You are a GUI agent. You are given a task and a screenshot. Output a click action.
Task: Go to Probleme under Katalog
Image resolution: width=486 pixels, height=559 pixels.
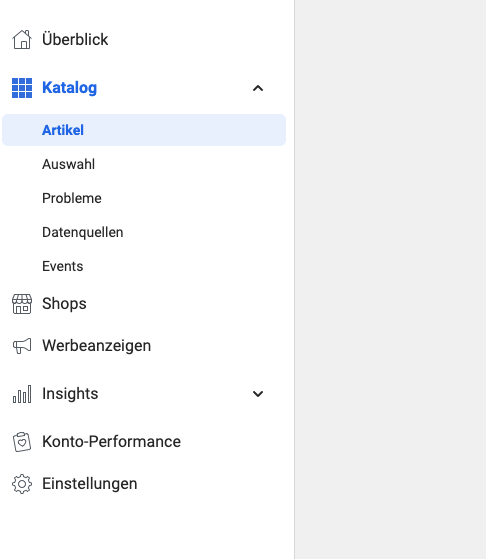(72, 198)
